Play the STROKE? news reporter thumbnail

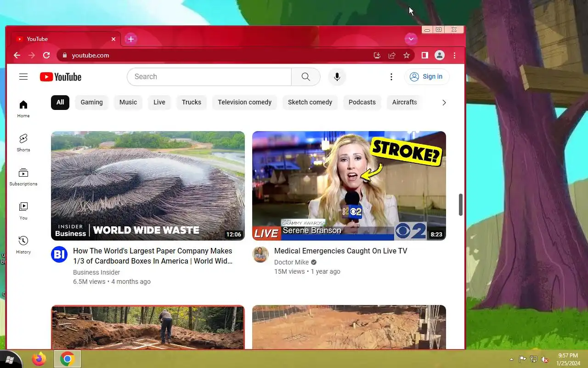[x=349, y=186]
